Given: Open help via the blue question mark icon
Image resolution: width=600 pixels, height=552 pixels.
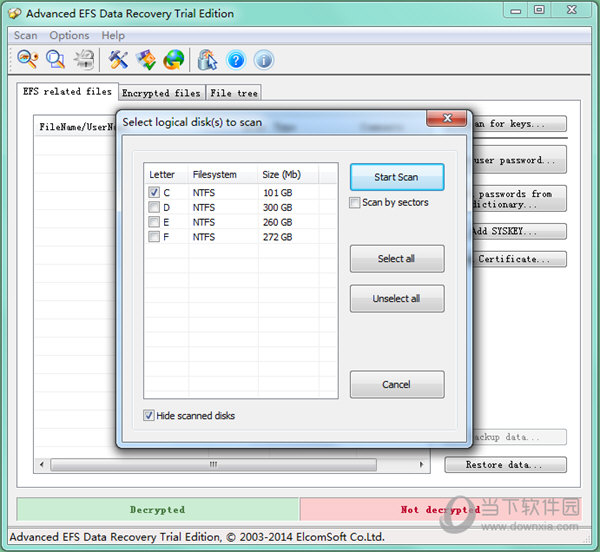Looking at the screenshot, I should 236,60.
